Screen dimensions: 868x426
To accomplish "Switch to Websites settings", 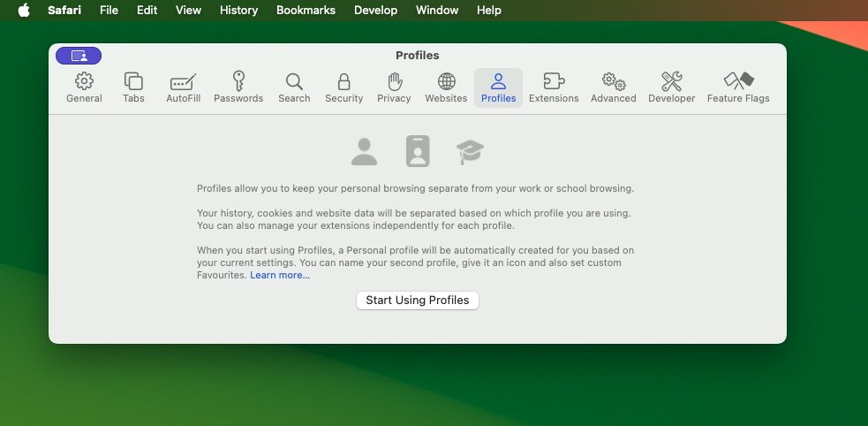I will point(446,87).
